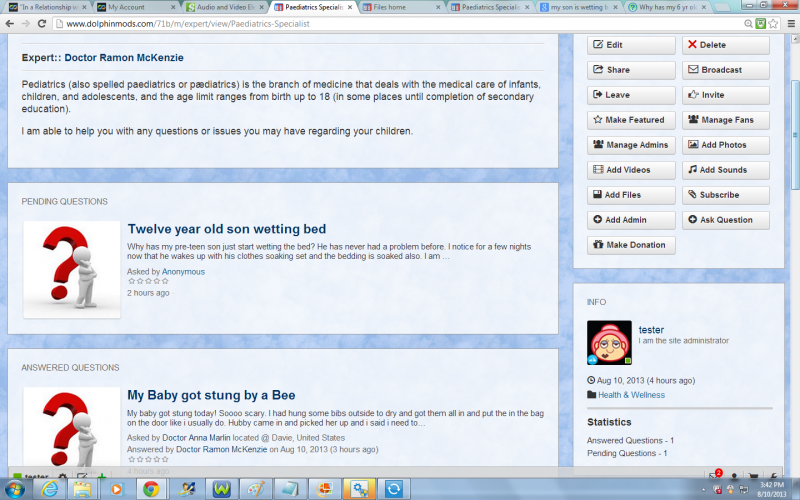Click pending question's question-mark thumbnail
Screen dimensions: 800x500
coord(72,269)
